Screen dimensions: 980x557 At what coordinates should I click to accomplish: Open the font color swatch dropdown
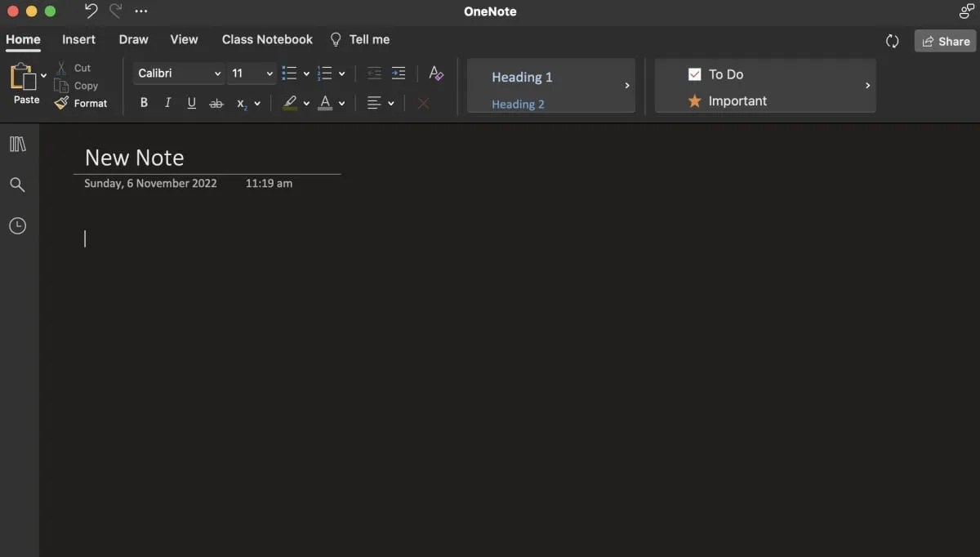(341, 103)
